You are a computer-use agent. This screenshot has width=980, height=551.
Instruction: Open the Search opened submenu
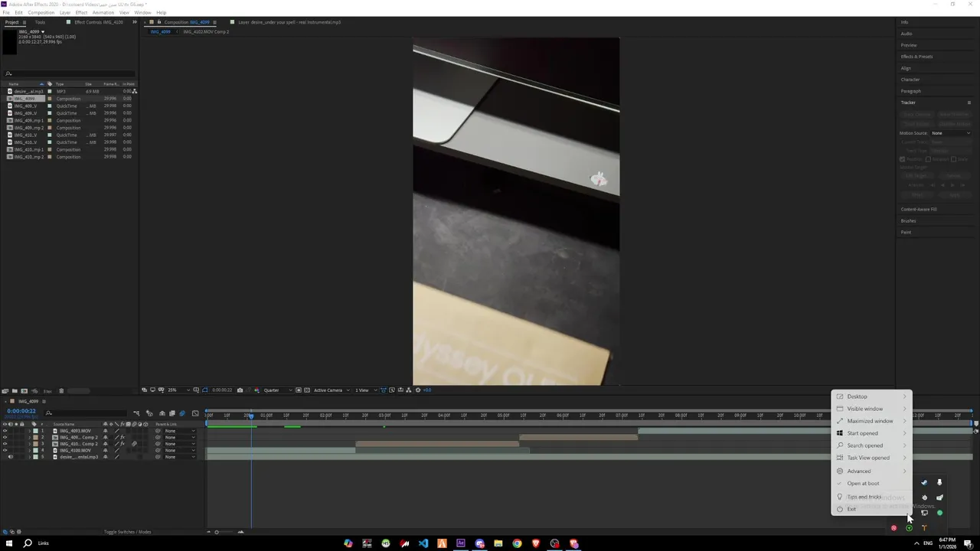[871, 445]
